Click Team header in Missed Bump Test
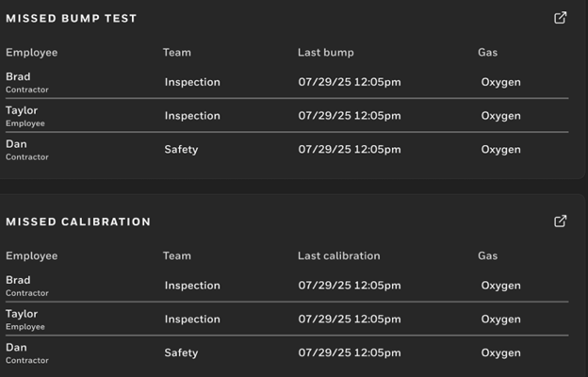Viewport: 588px width, 377px height. tap(177, 53)
